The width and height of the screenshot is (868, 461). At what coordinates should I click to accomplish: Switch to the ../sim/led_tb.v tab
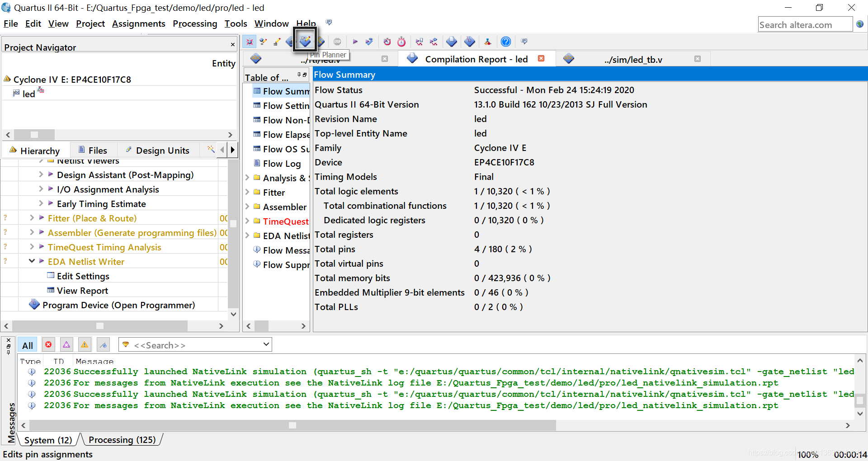click(x=633, y=59)
